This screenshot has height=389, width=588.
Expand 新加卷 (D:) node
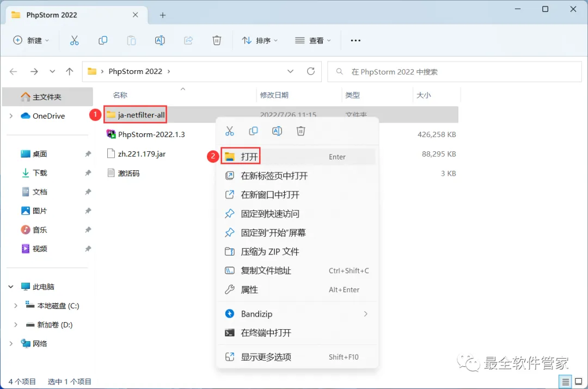coord(15,325)
